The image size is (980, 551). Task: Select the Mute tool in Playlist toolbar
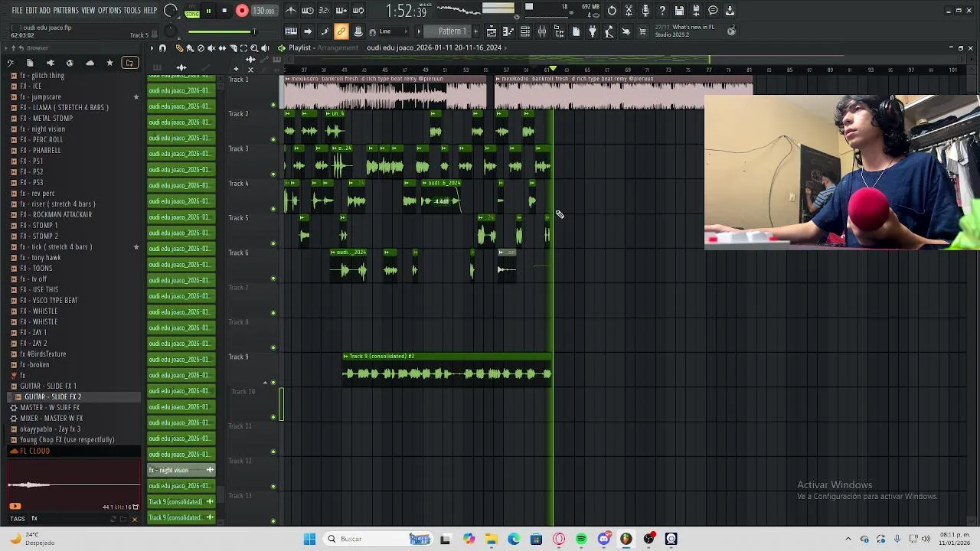tap(211, 48)
